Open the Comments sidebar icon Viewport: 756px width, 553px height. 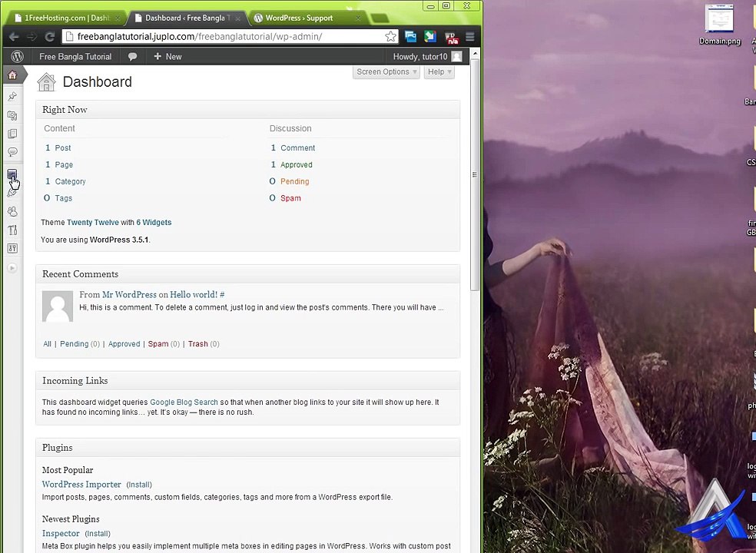coord(12,152)
